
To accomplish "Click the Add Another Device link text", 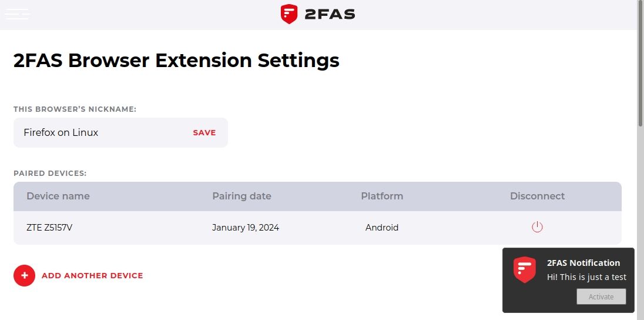I will click(x=92, y=275).
